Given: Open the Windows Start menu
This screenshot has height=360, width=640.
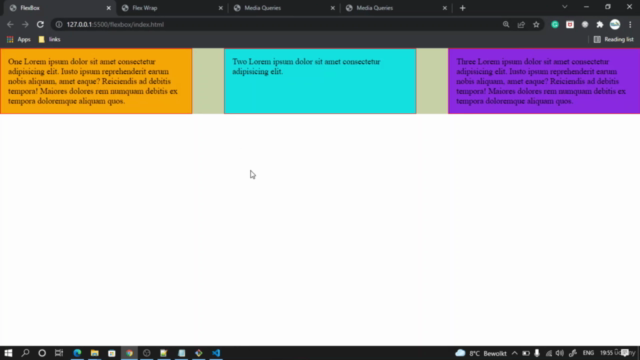Looking at the screenshot, I should (8, 353).
